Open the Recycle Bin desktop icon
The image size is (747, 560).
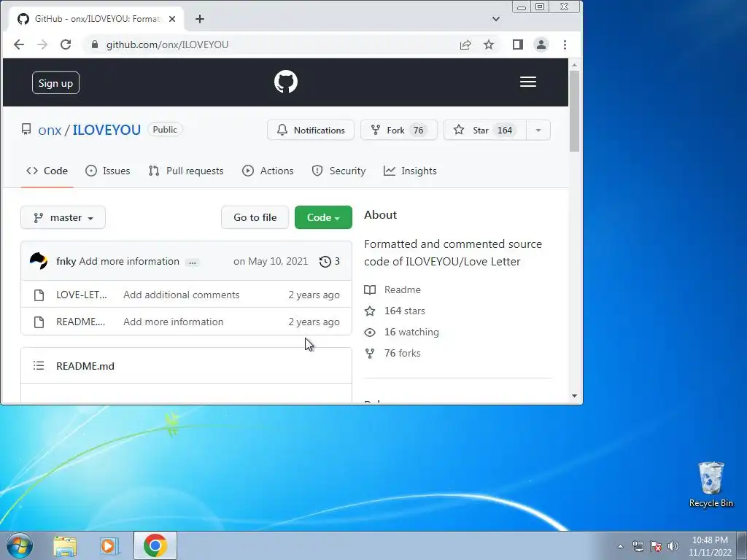(711, 485)
